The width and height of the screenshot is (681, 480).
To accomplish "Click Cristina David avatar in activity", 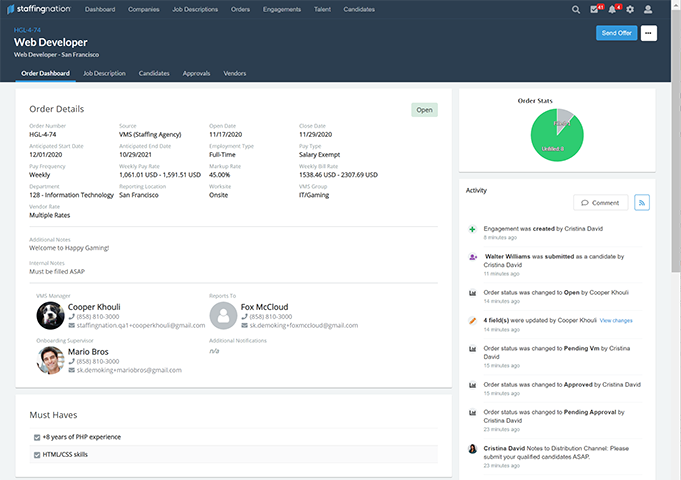I will tap(473, 449).
